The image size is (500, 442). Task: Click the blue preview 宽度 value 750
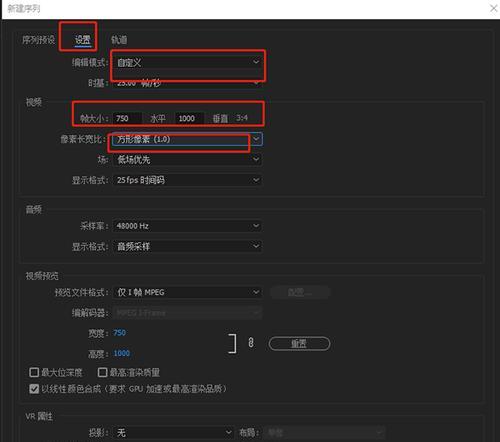pyautogui.click(x=119, y=333)
